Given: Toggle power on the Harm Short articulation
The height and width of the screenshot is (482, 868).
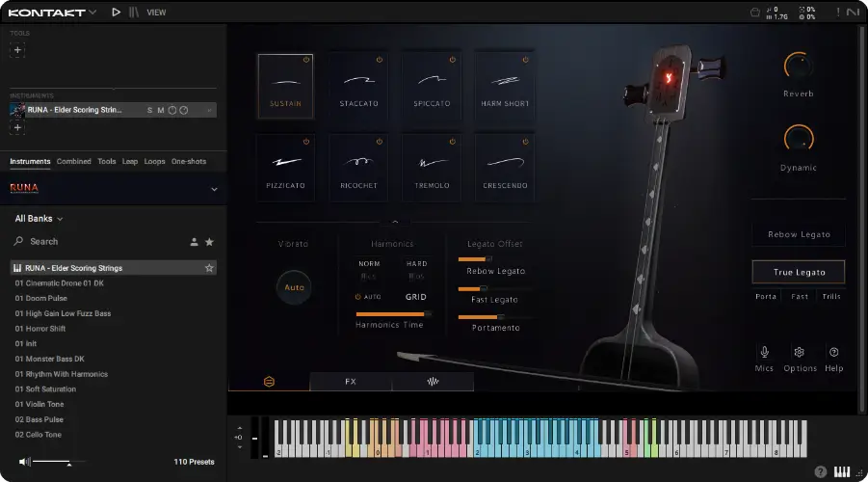Looking at the screenshot, I should tap(525, 60).
